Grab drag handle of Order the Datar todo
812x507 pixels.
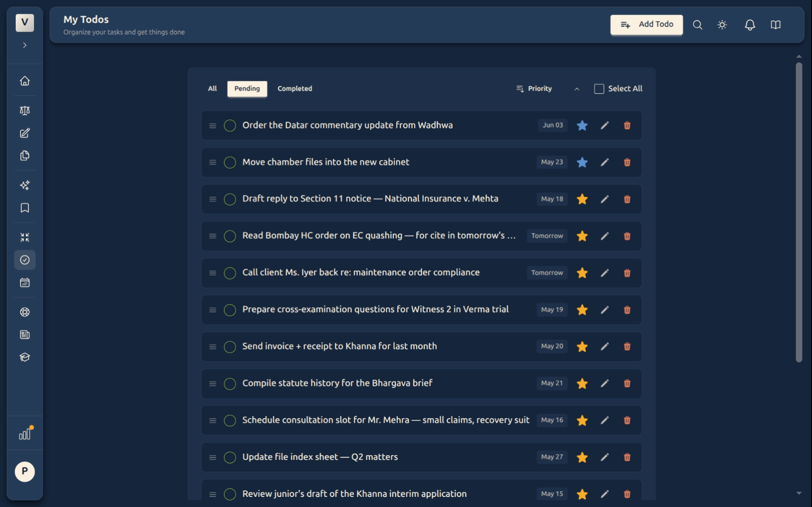tap(213, 125)
